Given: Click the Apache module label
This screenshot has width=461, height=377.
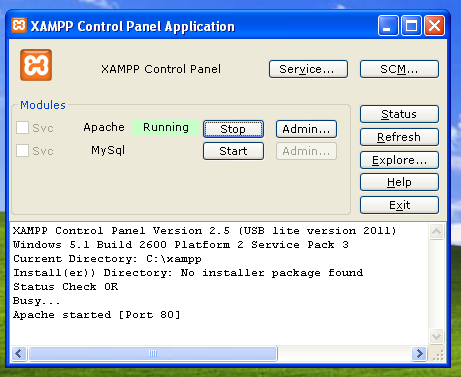Looking at the screenshot, I should click(104, 127).
